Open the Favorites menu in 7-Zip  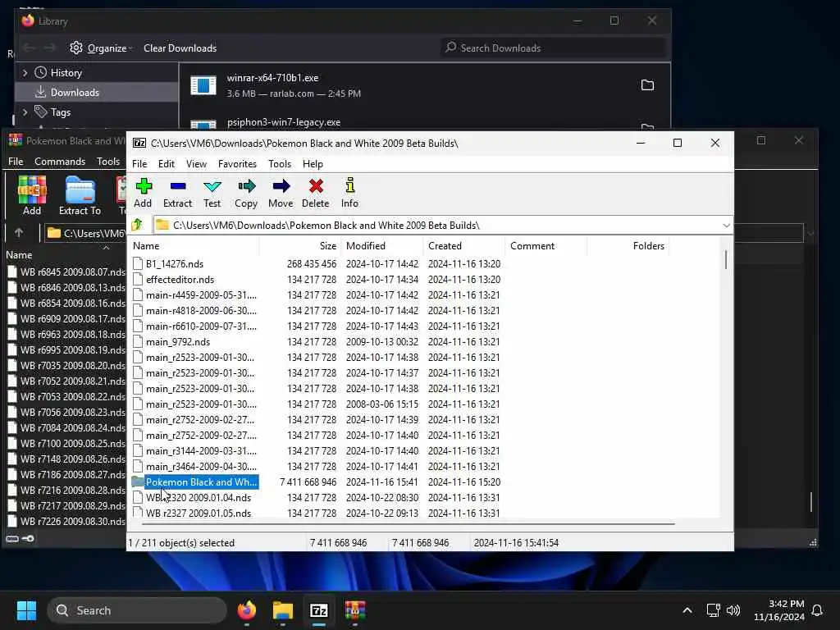pos(237,164)
